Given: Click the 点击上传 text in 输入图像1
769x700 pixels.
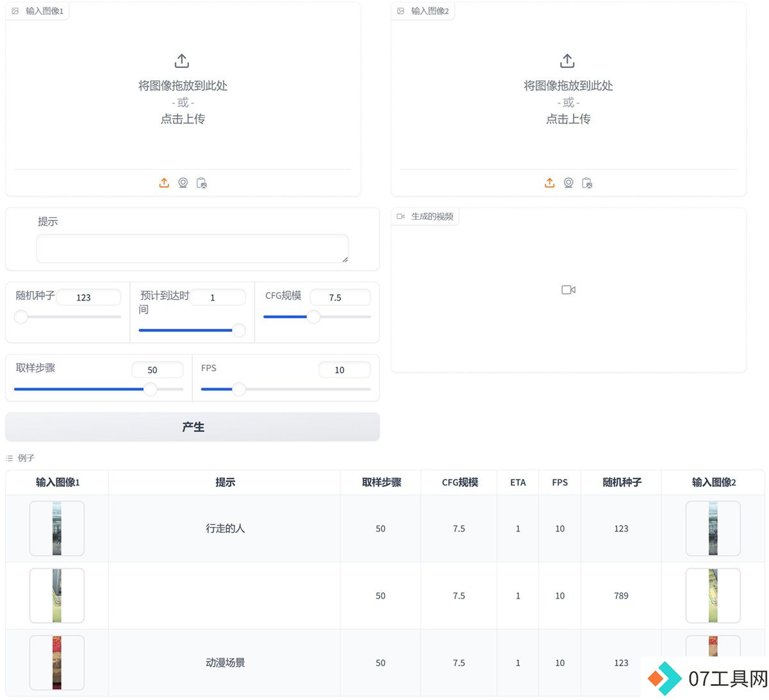Looking at the screenshot, I should pos(183,119).
